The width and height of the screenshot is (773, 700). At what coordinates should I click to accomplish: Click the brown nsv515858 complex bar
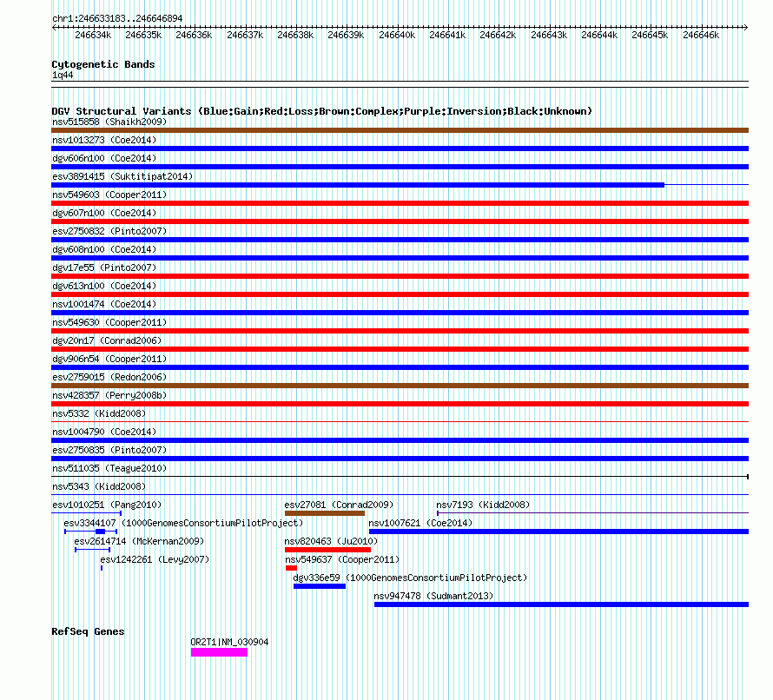click(x=400, y=130)
